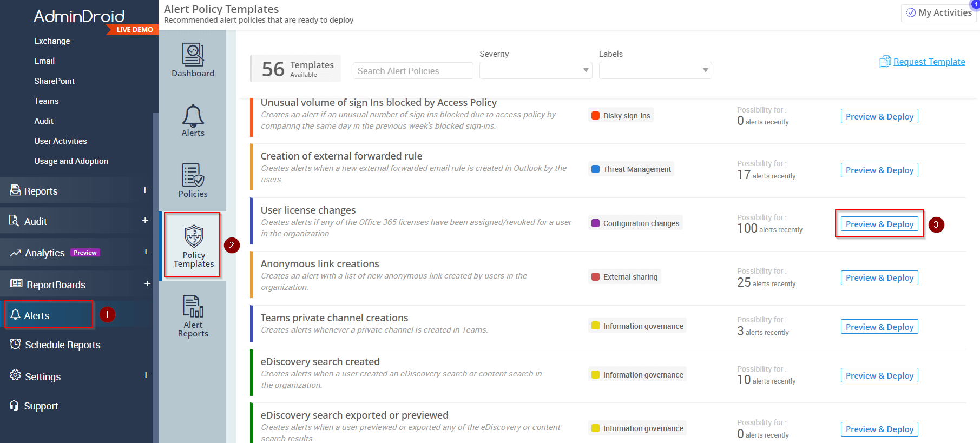
Task: Open SharePoint in the sidebar menu
Action: click(54, 81)
